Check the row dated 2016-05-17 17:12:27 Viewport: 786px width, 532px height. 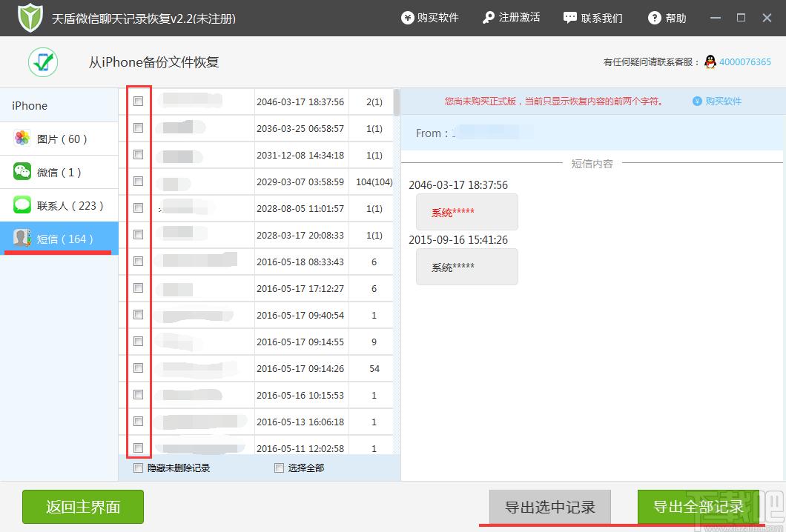pos(139,287)
